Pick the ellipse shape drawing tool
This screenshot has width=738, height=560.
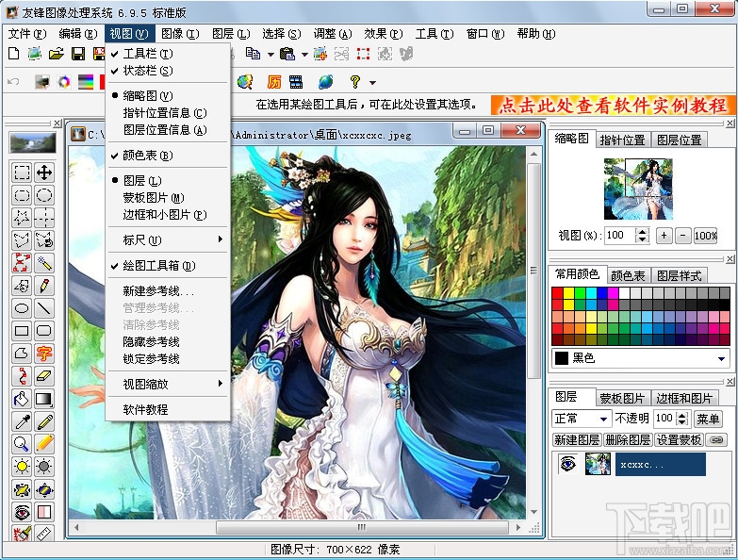point(22,308)
